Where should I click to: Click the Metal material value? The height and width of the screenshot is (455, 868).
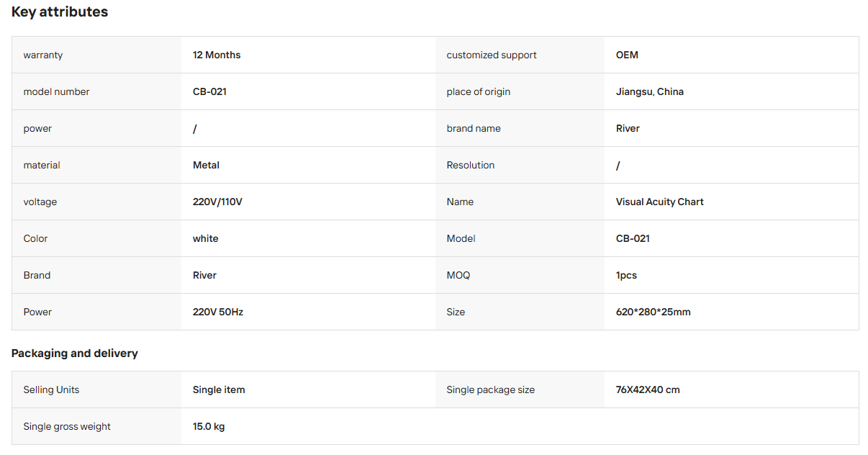tap(206, 166)
